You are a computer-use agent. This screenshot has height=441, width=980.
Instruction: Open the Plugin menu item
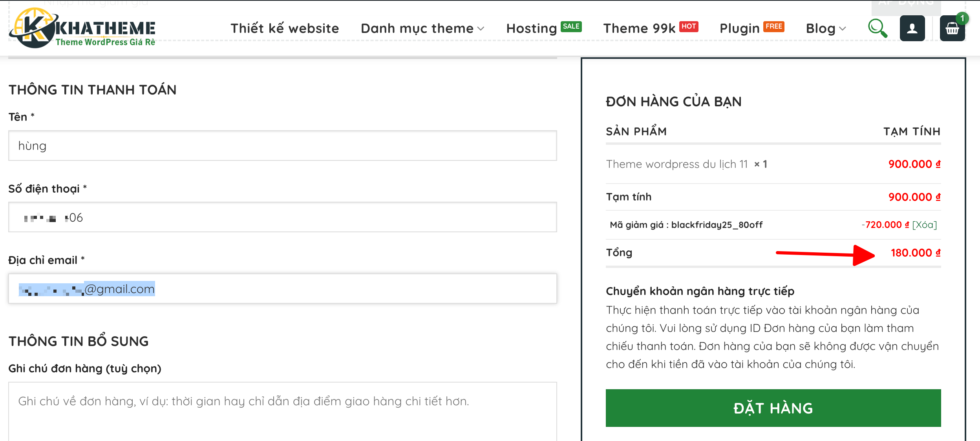(739, 28)
